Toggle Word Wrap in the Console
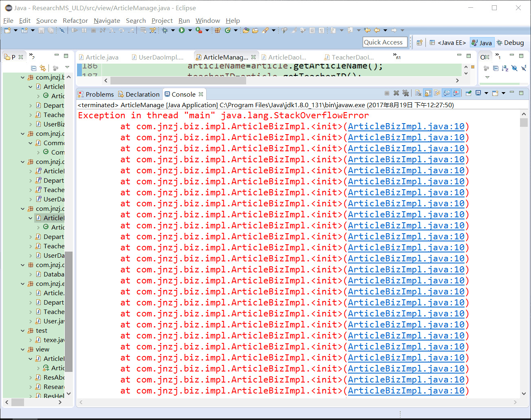 (437, 93)
